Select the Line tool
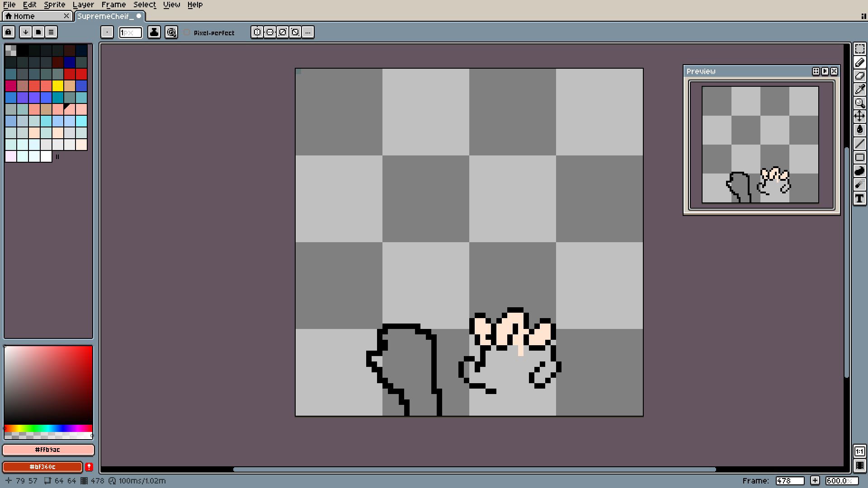This screenshot has width=868, height=488. click(859, 144)
